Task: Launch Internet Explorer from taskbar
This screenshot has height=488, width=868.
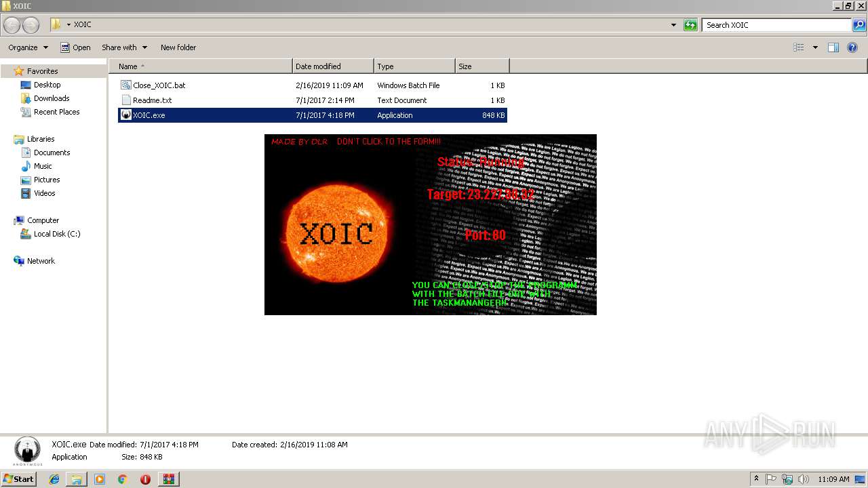Action: (54, 479)
